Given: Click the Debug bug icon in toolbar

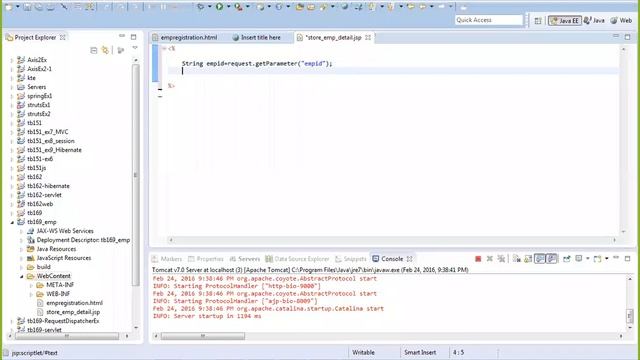Looking at the screenshot, I should tap(200, 7).
